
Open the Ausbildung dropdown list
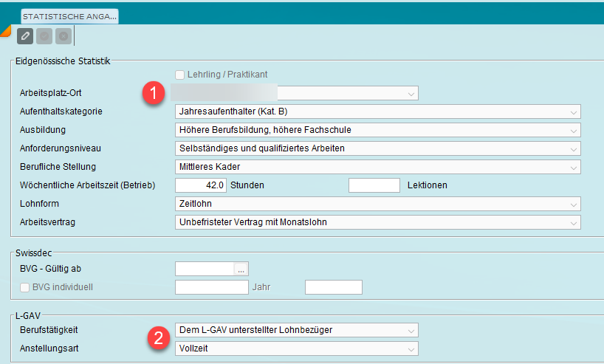coord(573,130)
